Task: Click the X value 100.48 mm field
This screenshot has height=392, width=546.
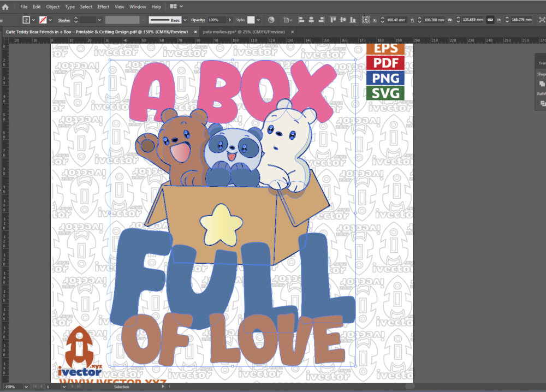Action: (x=396, y=20)
